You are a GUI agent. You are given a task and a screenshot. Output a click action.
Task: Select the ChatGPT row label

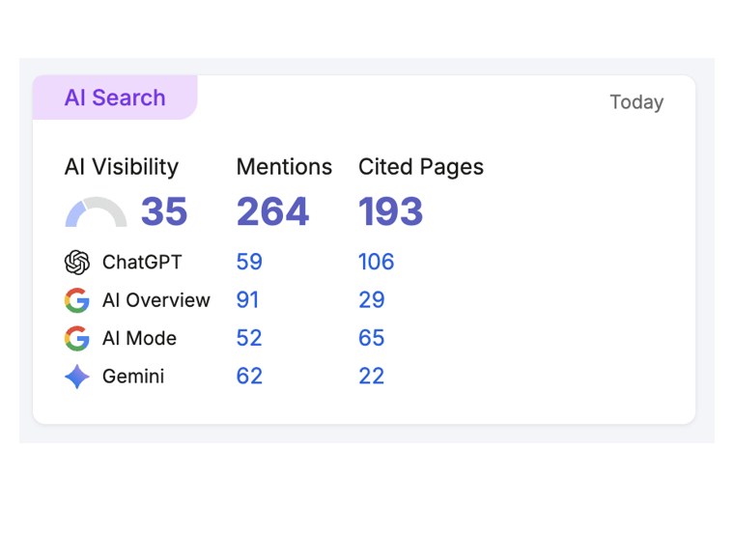(142, 262)
